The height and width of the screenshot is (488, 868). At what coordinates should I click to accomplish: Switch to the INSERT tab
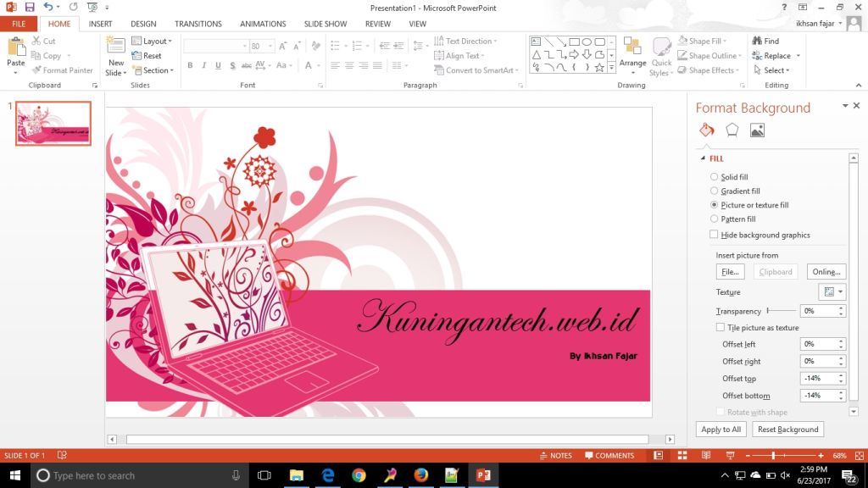(x=100, y=24)
